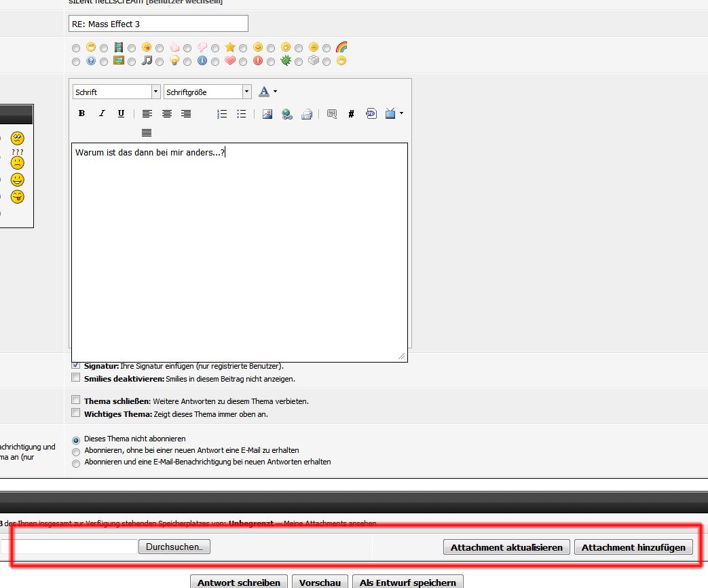Tick the Thema schließen checkbox
708x588 pixels.
[76, 401]
